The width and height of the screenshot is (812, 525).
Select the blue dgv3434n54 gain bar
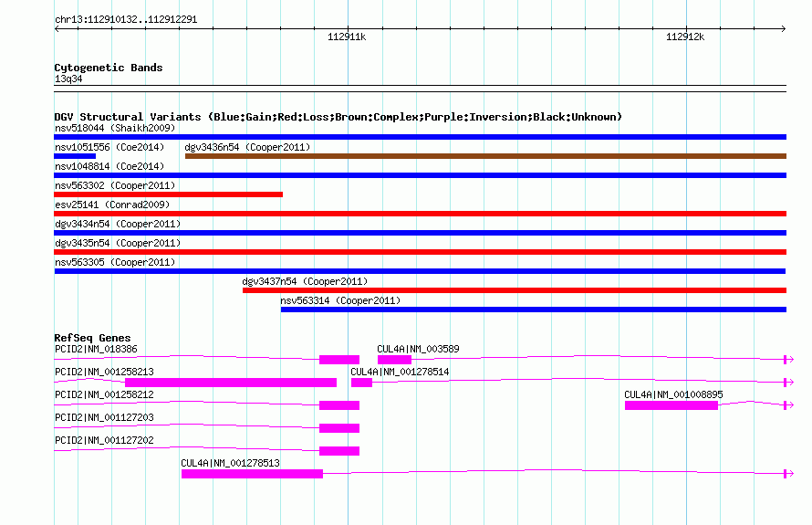point(420,233)
